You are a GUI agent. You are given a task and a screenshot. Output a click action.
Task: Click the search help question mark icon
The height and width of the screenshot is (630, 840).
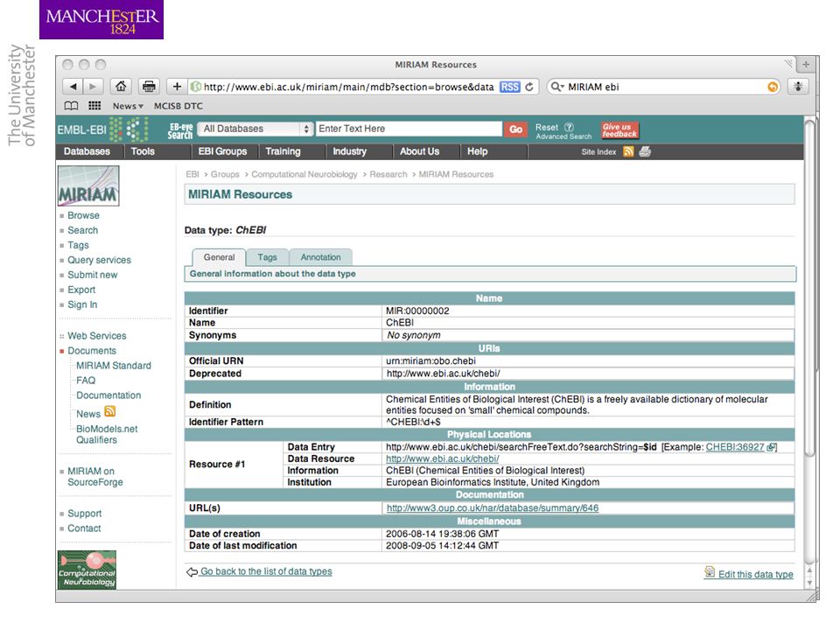569,128
